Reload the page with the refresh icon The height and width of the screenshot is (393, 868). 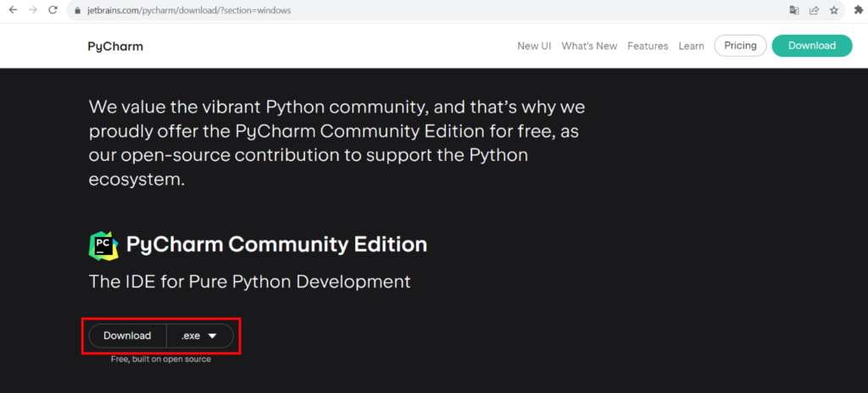point(53,10)
